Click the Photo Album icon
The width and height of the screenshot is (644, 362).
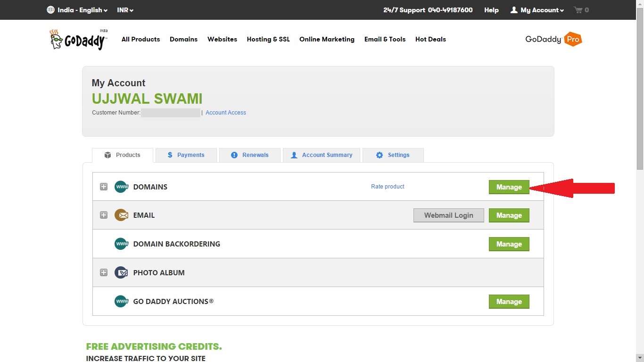[x=122, y=272]
